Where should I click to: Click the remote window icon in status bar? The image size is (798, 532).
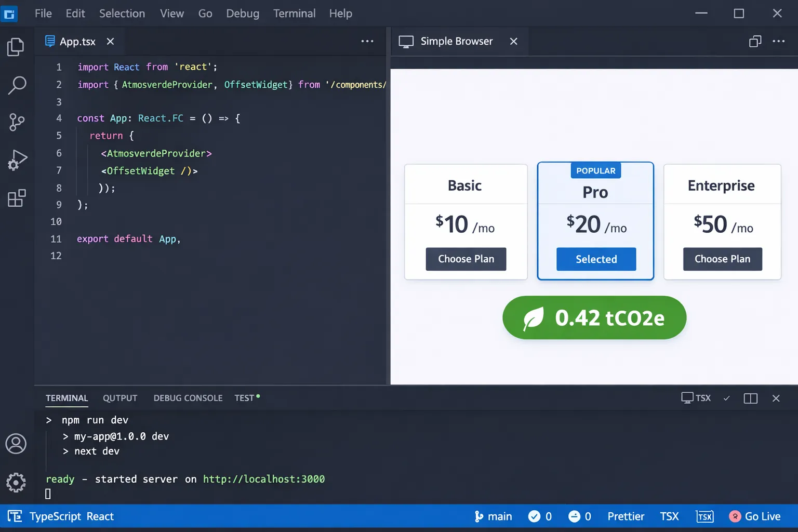15,516
